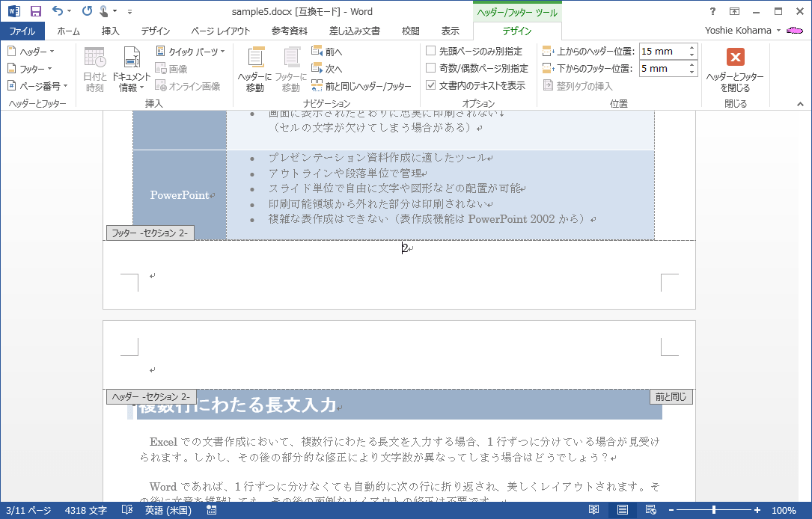Click the Footer Section 2 label
812x519 pixels.
point(150,233)
